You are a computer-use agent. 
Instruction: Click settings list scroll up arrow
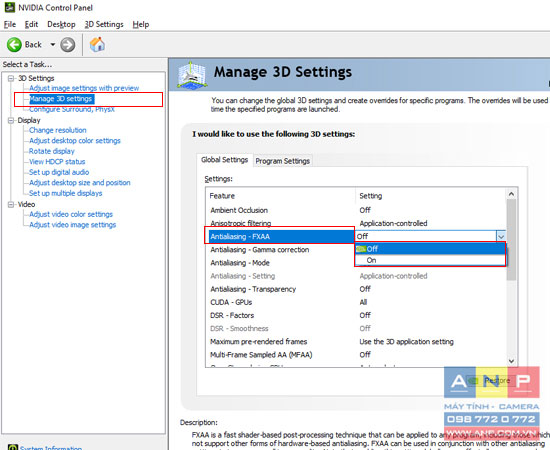511,194
